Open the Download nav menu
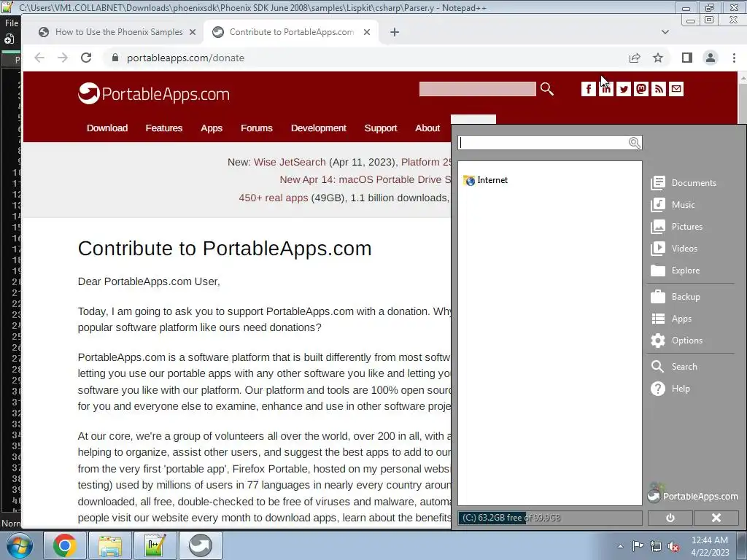Screen dimensions: 747x560 [107, 128]
